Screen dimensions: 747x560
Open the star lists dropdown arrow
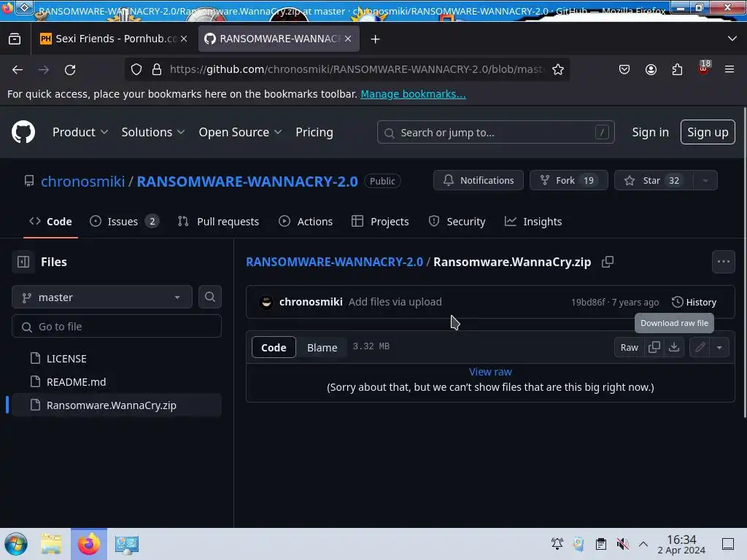pos(705,181)
